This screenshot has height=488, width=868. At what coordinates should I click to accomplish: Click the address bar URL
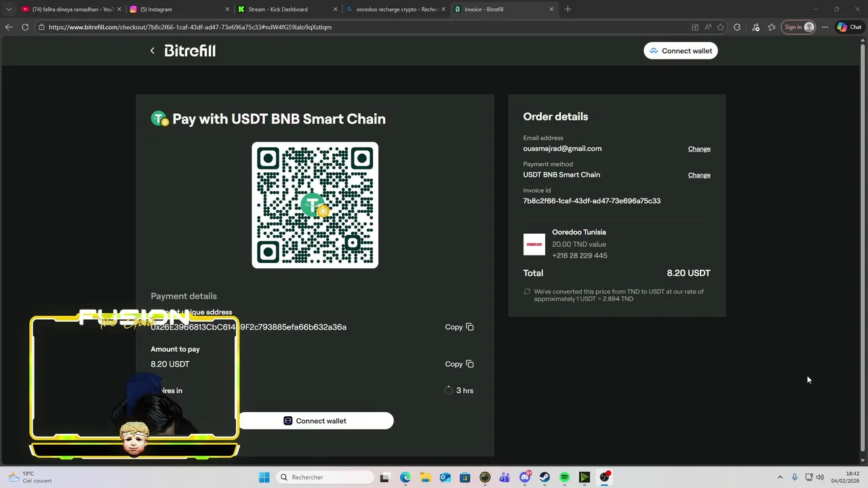tap(190, 27)
